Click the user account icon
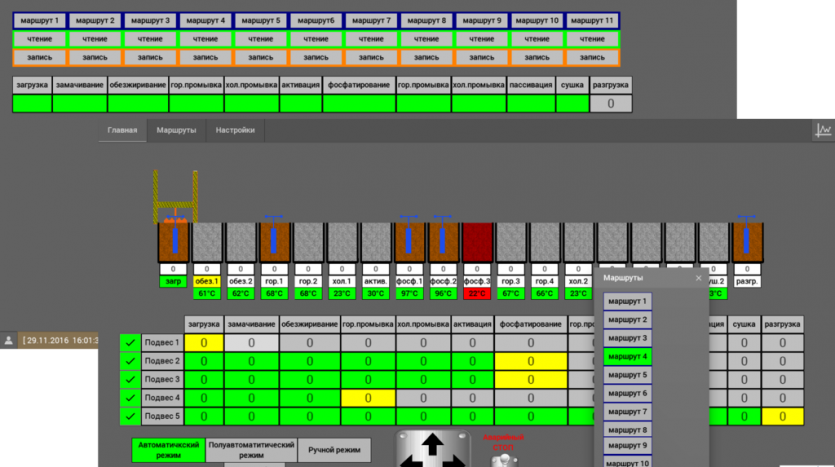This screenshot has height=467, width=835. (x=9, y=340)
